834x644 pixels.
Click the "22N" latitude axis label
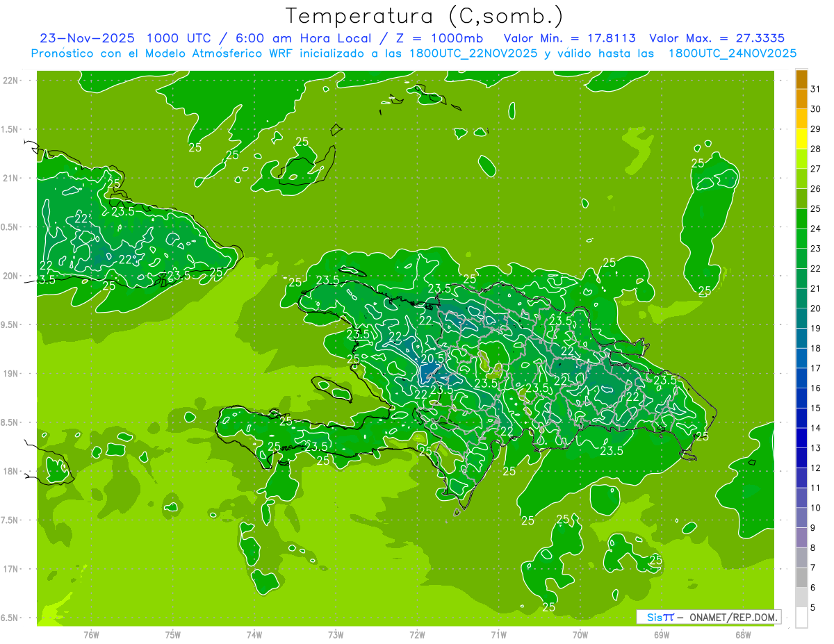[x=10, y=81]
